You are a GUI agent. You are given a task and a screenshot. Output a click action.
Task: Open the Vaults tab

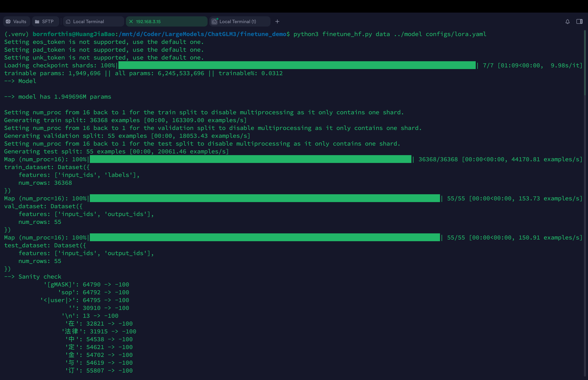click(17, 21)
